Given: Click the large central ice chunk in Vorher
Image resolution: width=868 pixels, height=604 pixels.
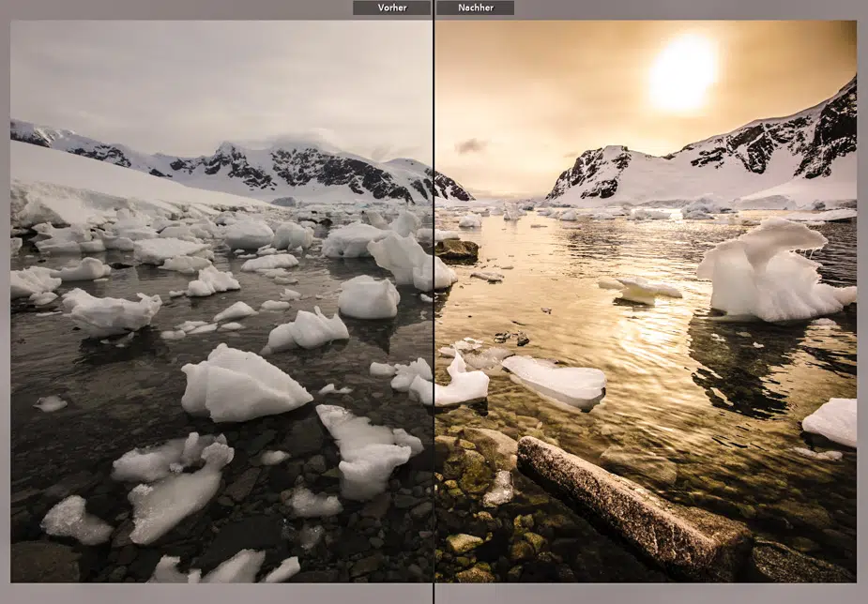Looking at the screenshot, I should click(x=244, y=383).
